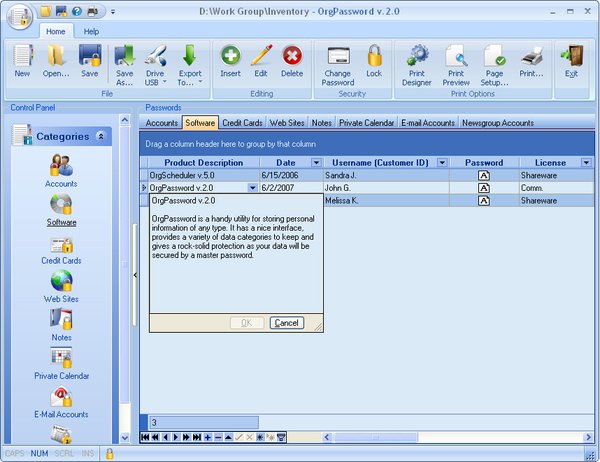Open the Change Password tool
The height and width of the screenshot is (462, 600).
click(338, 66)
